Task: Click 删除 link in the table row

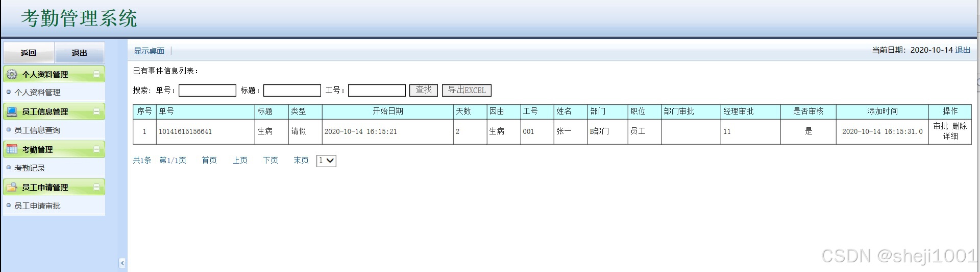Action: (x=960, y=126)
